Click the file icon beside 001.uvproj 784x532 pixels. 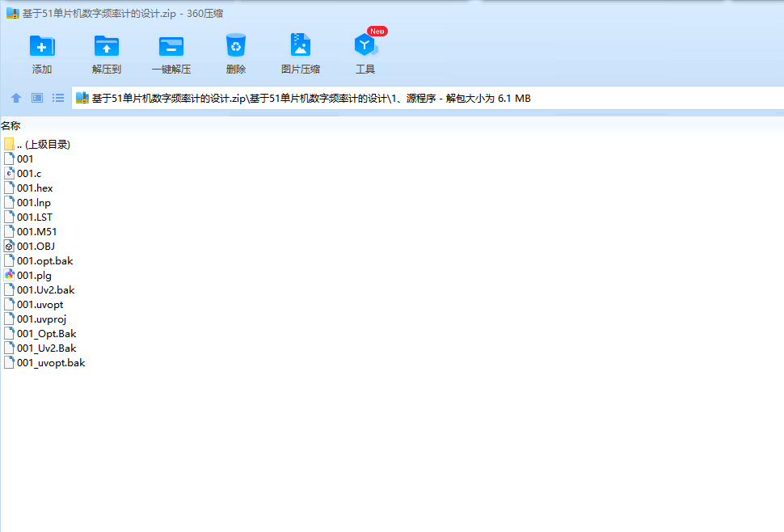pos(9,319)
